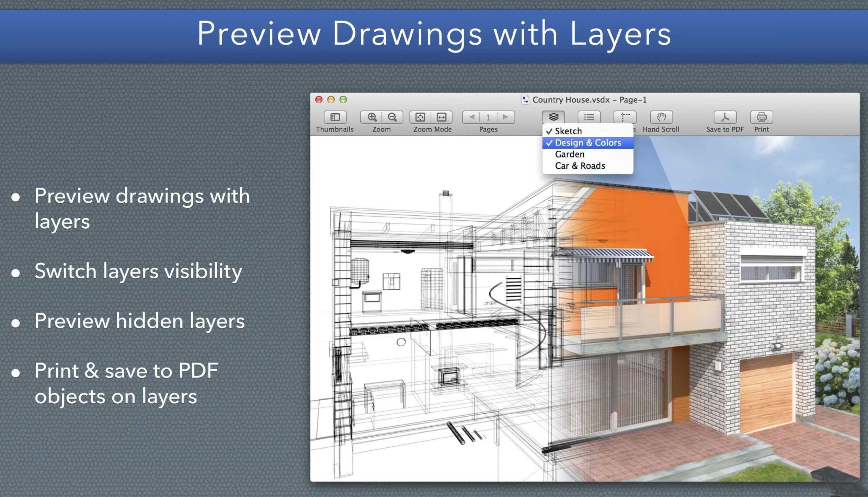Click the green fullscreen window button
Image resolution: width=868 pixels, height=497 pixels.
point(343,100)
